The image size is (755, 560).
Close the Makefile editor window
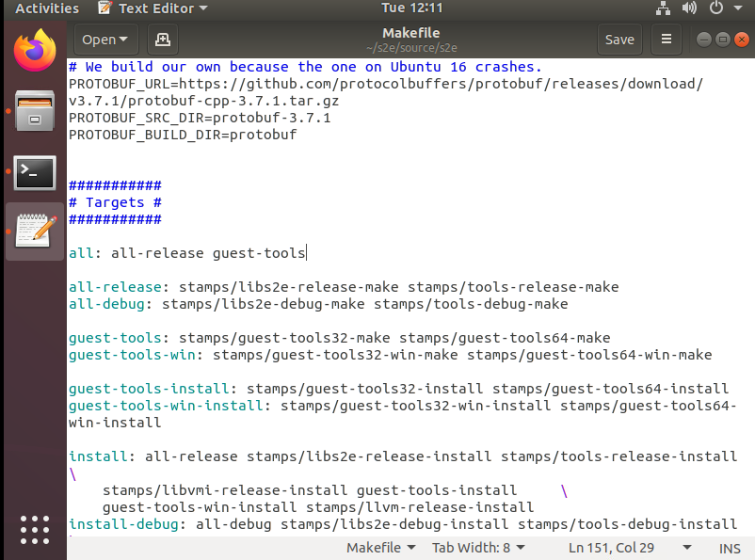742,40
